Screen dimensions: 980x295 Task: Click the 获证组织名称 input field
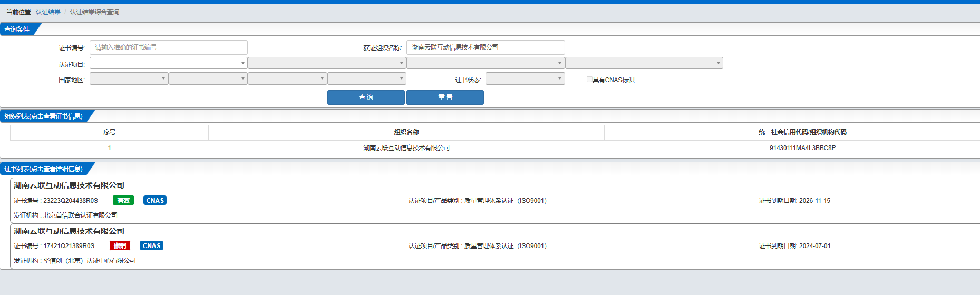[486, 47]
